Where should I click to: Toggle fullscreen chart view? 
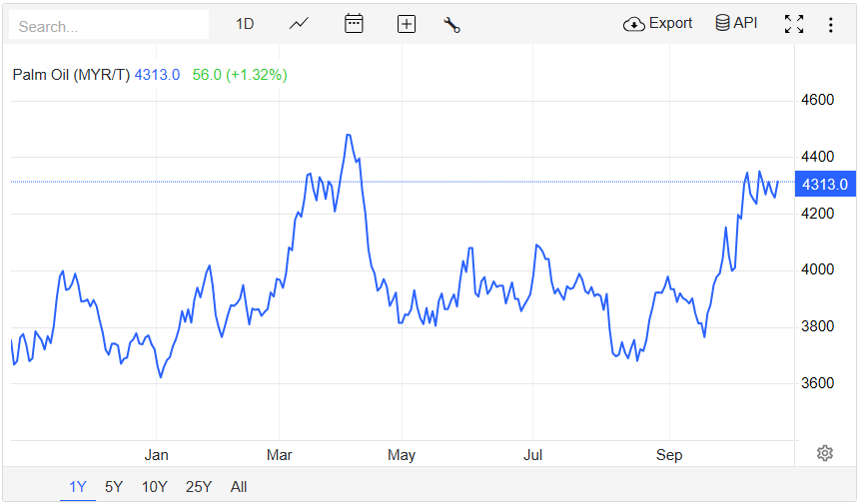coord(794,24)
